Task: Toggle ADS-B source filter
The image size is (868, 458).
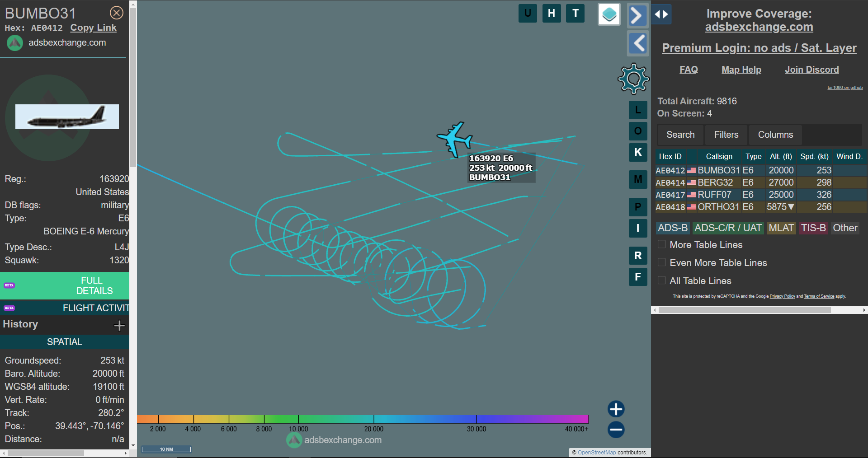Action: click(x=673, y=228)
